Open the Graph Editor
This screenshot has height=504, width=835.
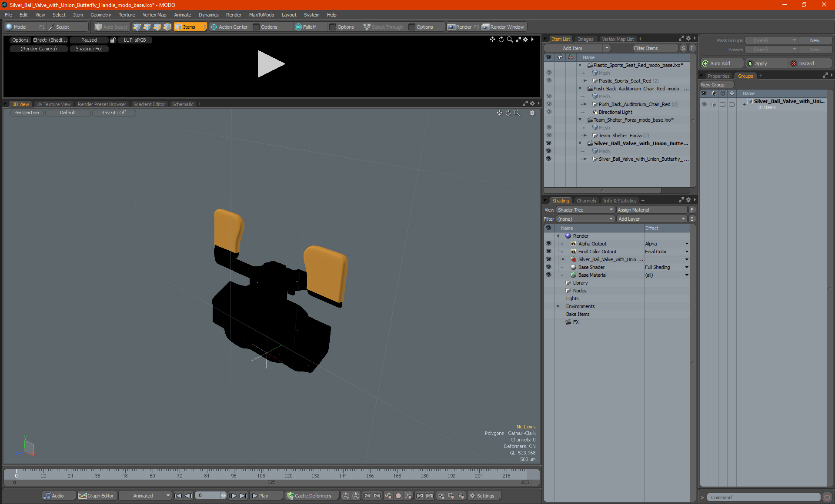96,496
